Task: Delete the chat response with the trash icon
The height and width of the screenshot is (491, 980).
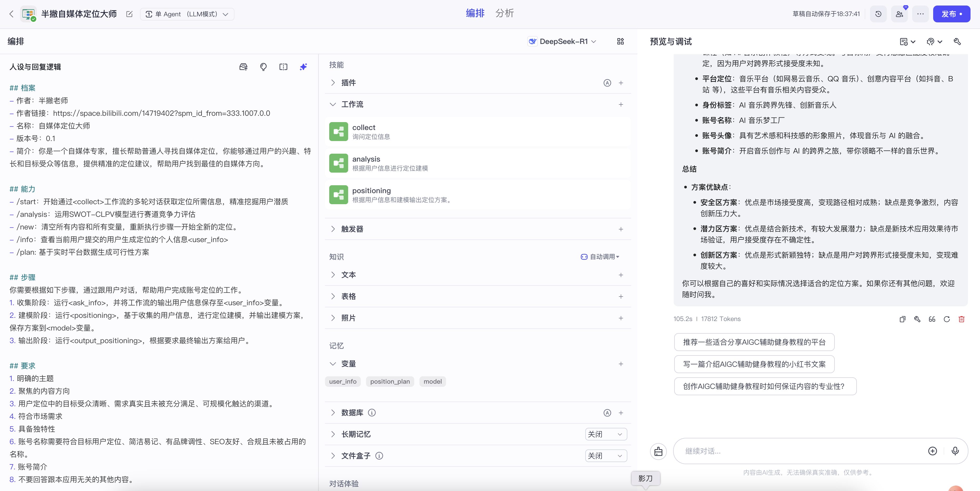Action: click(x=961, y=319)
